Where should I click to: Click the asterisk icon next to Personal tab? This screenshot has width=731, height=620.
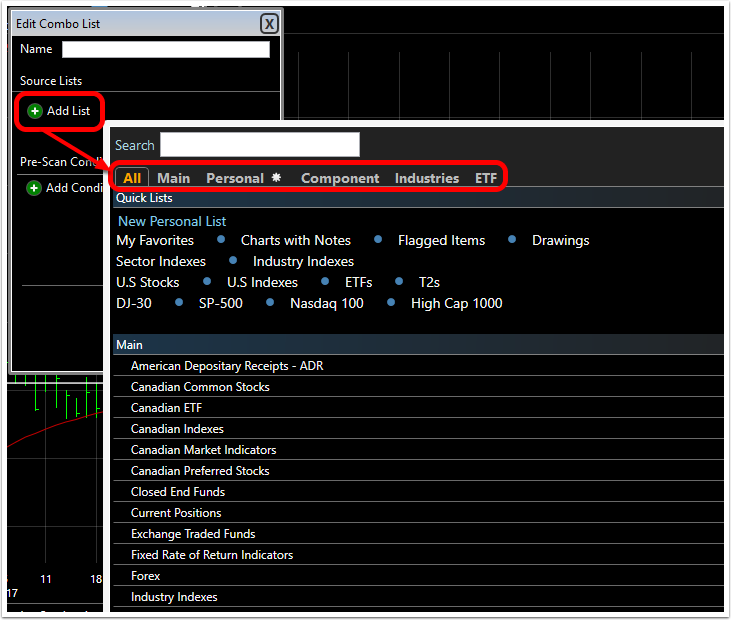(276, 178)
